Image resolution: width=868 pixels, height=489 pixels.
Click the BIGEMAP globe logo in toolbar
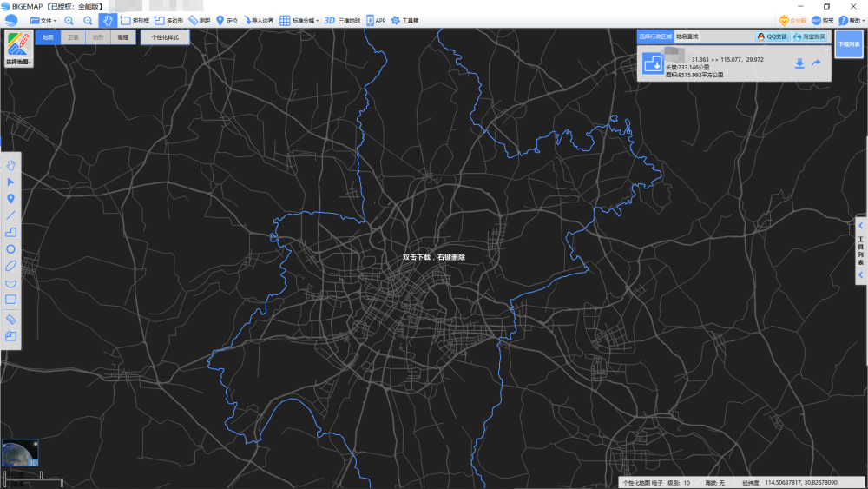(11, 21)
